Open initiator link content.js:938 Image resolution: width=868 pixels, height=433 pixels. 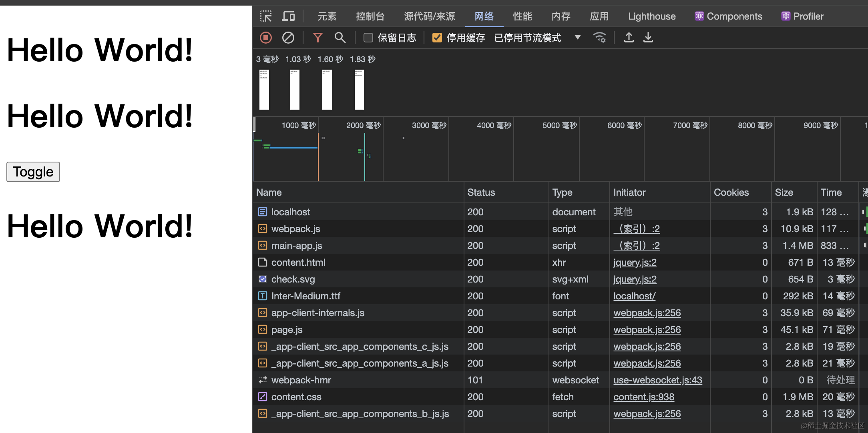click(x=643, y=397)
